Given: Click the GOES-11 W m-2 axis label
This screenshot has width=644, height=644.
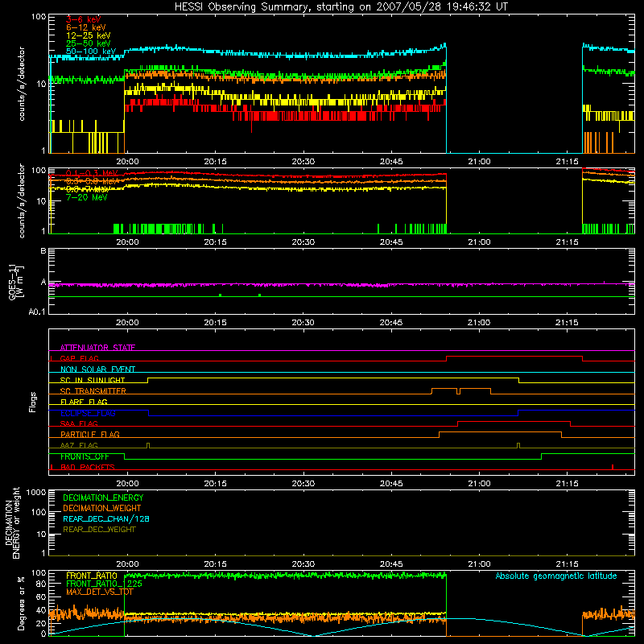Looking at the screenshot, I should tap(16, 282).
